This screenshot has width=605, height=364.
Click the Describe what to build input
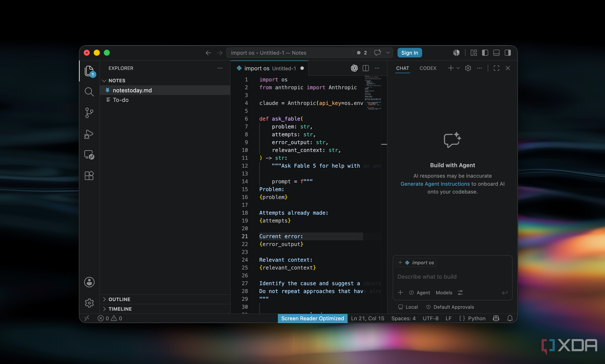pos(452,277)
